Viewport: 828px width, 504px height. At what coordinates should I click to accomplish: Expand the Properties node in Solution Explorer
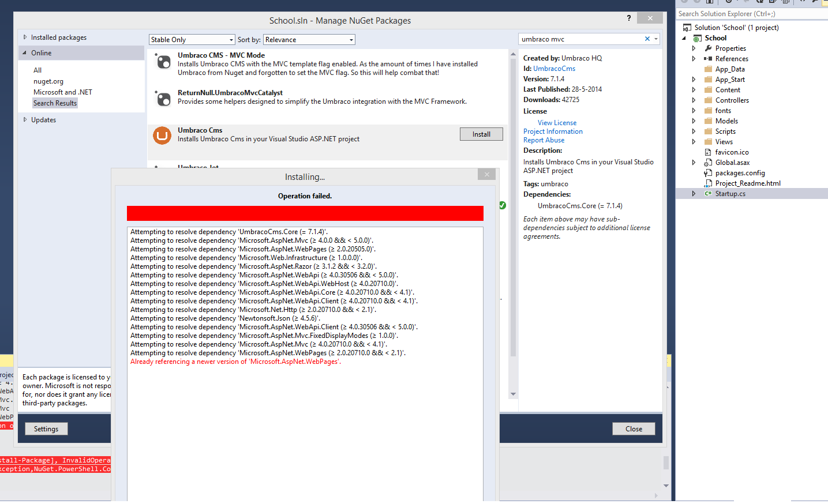pyautogui.click(x=694, y=48)
